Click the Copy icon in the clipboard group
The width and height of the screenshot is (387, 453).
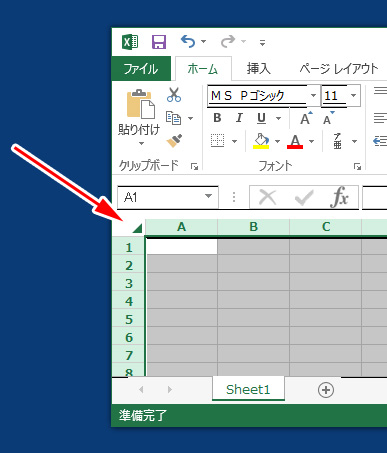pyautogui.click(x=173, y=118)
